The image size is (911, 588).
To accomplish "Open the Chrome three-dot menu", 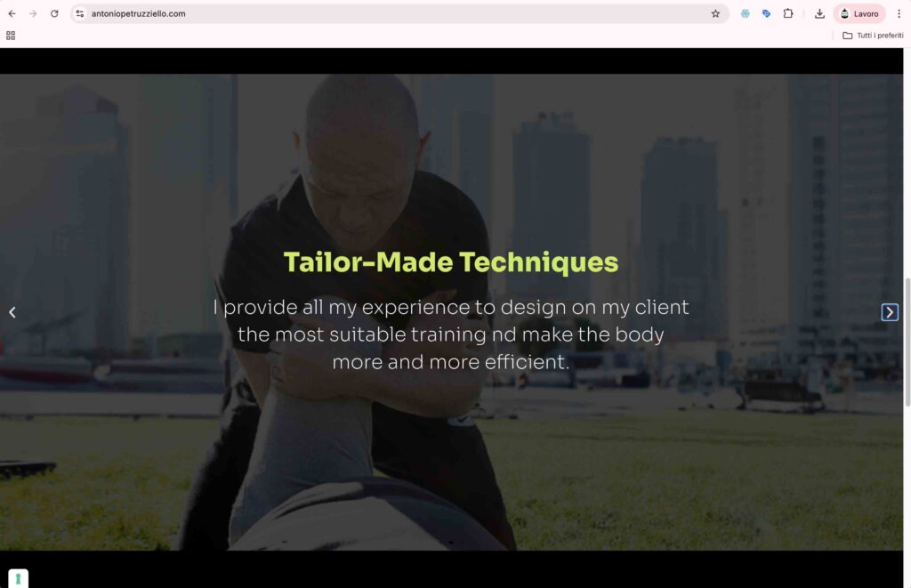I will pos(899,13).
